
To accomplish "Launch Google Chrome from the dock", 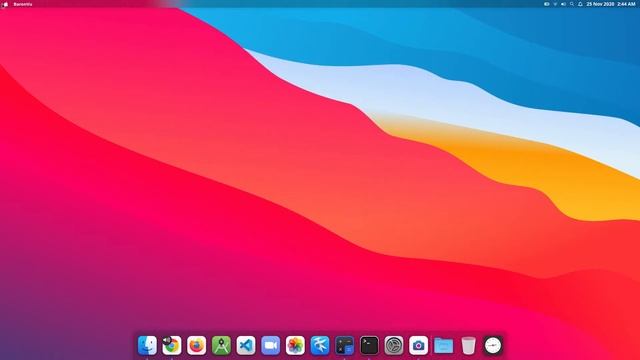I will (172, 346).
